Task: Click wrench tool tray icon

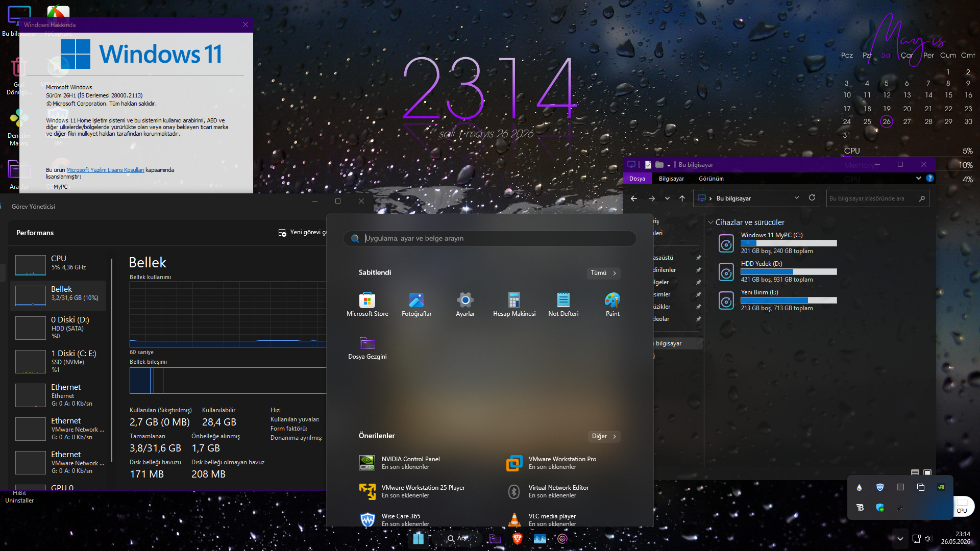Action: coord(900,508)
